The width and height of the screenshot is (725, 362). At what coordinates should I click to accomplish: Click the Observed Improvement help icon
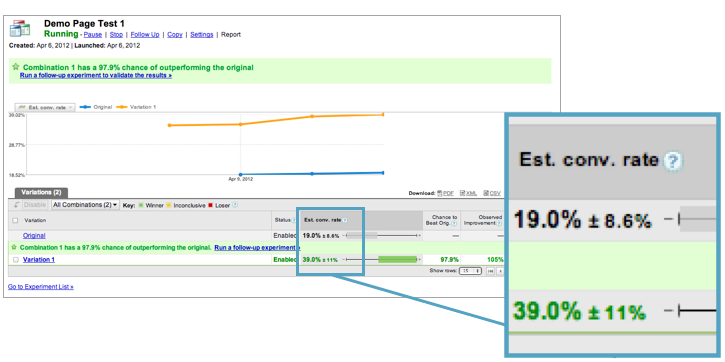click(x=499, y=224)
